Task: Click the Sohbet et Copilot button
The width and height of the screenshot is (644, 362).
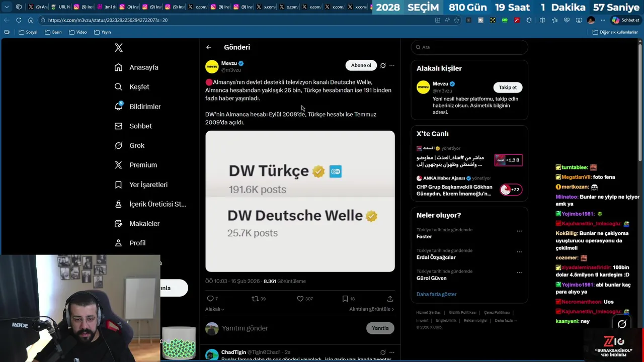Action: (x=625, y=20)
